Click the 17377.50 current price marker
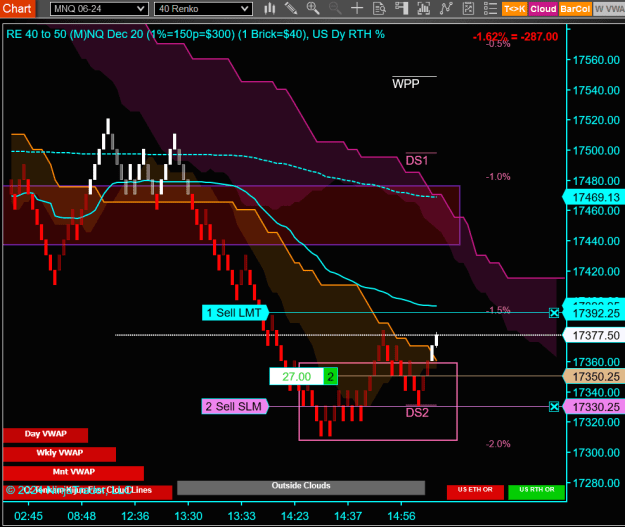Image resolution: width=625 pixels, height=527 pixels. (595, 336)
